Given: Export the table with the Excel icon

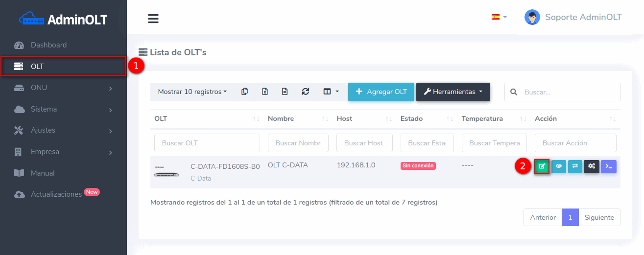Looking at the screenshot, I should click(x=265, y=92).
